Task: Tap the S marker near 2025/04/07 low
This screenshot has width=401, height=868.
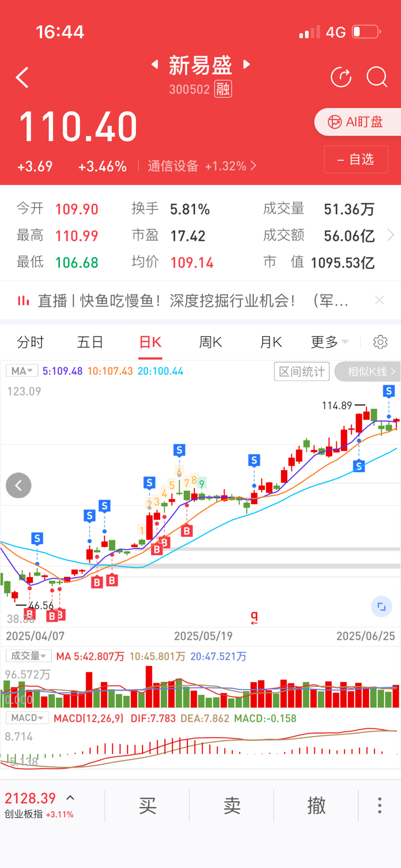Action: click(x=37, y=538)
